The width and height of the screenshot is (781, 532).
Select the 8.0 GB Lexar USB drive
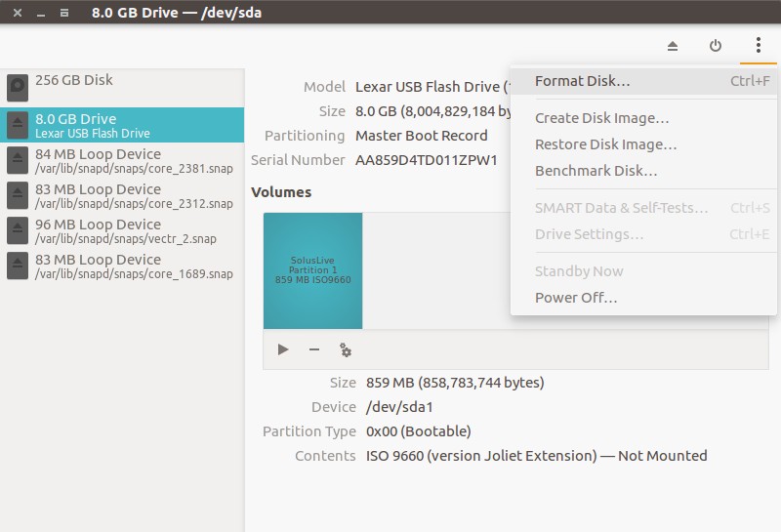coord(122,125)
